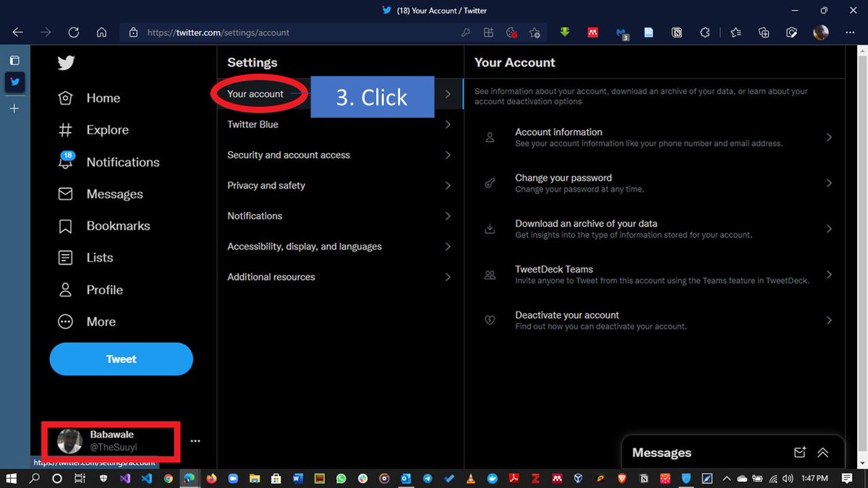Click the Home house icon

pyautogui.click(x=65, y=98)
